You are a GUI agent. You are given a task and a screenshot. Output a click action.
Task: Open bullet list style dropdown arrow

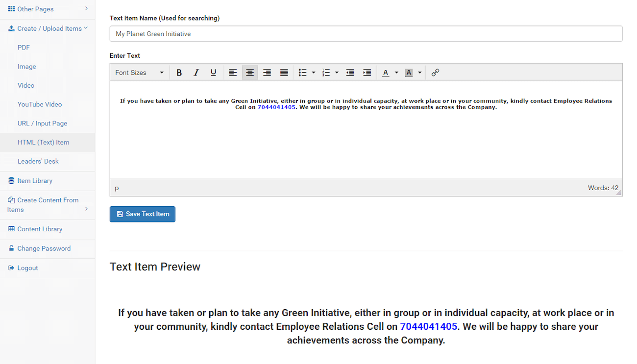[x=314, y=73]
